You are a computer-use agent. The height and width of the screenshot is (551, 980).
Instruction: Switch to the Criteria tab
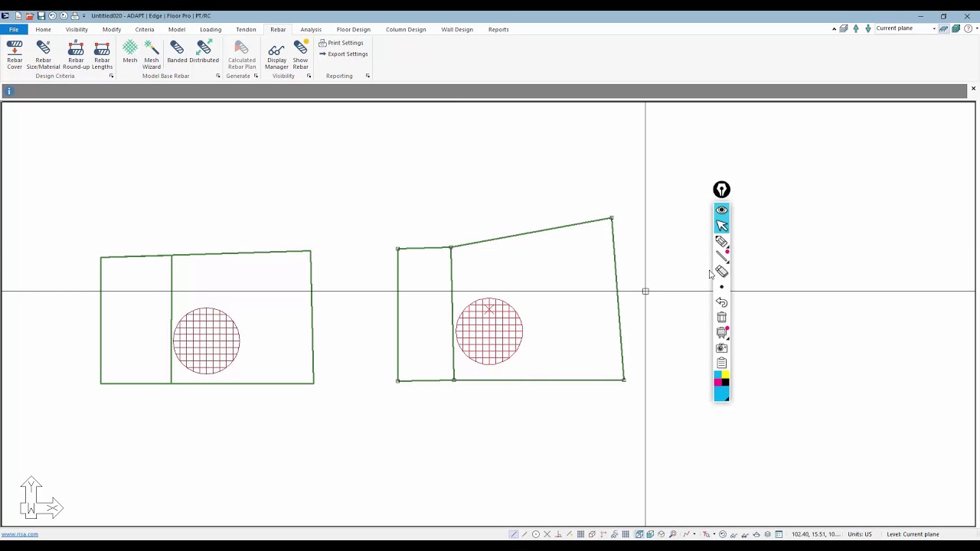point(145,29)
